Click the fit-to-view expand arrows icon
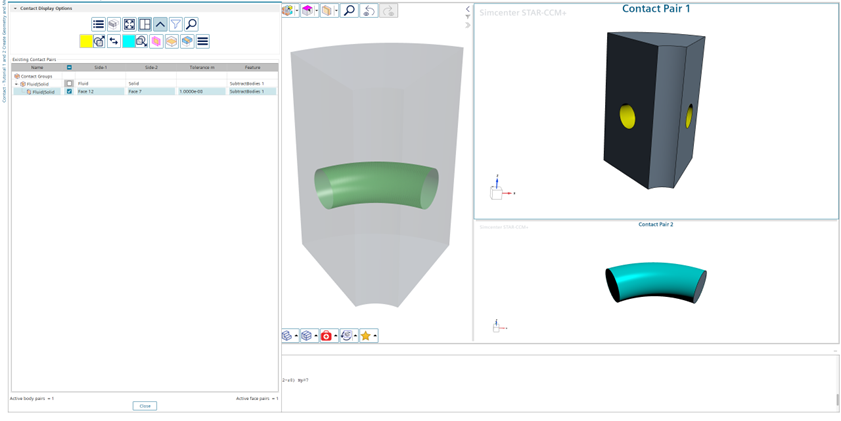The height and width of the screenshot is (421, 841). 129,24
